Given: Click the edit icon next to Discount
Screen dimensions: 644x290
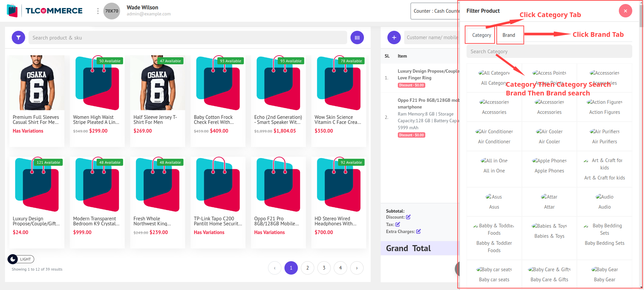Looking at the screenshot, I should 408,217.
